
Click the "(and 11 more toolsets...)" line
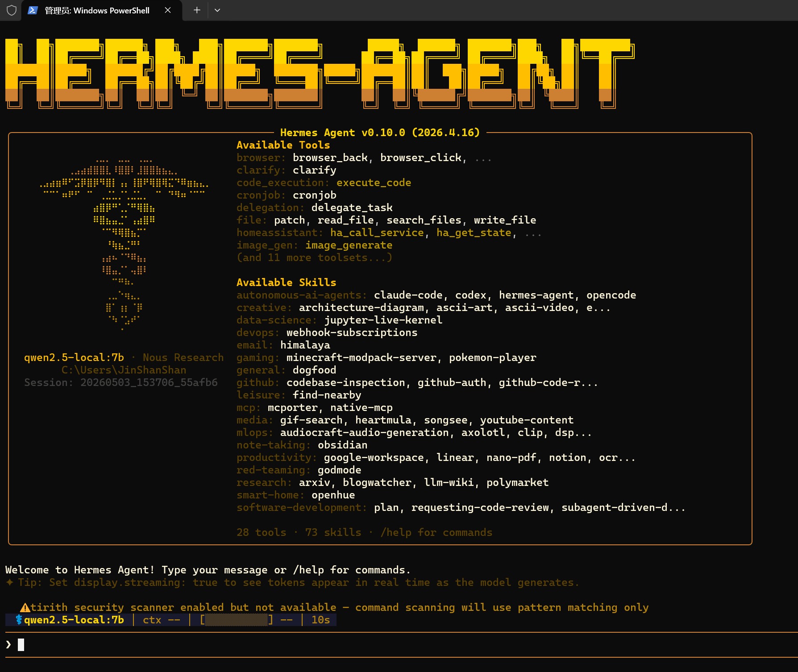315,257
